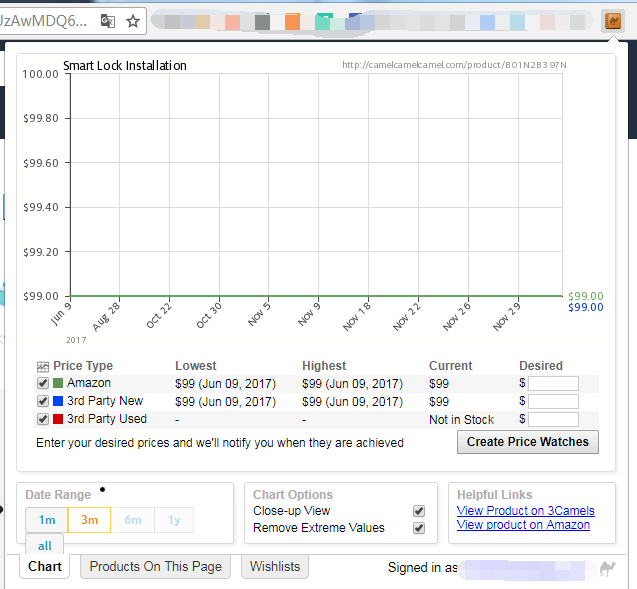Uncheck the 3rd Party Used checkbox
Image resolution: width=637 pixels, height=589 pixels.
43,419
